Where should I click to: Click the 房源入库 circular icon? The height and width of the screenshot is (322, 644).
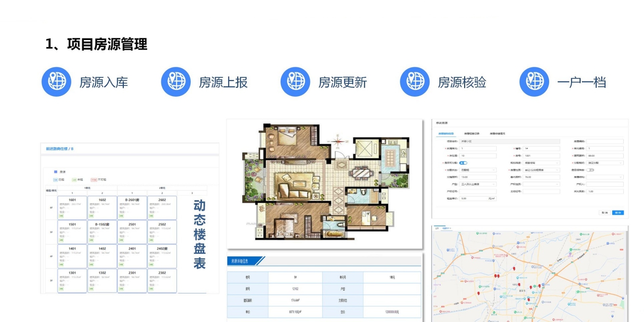pos(56,82)
